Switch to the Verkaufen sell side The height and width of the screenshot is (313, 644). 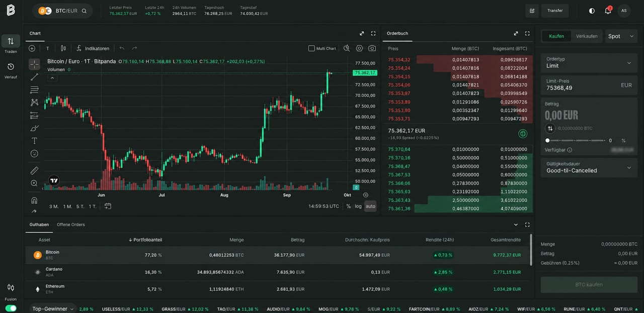pos(587,36)
